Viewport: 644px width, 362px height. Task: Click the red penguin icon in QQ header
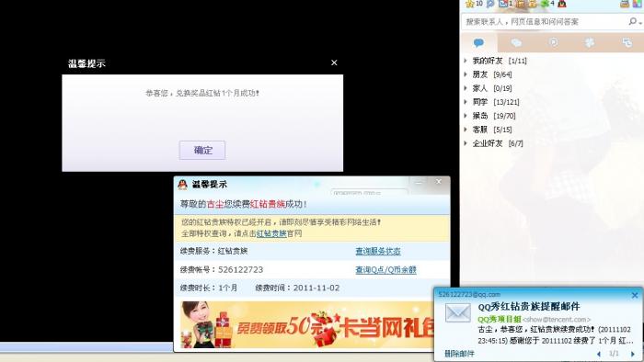(562, 4)
